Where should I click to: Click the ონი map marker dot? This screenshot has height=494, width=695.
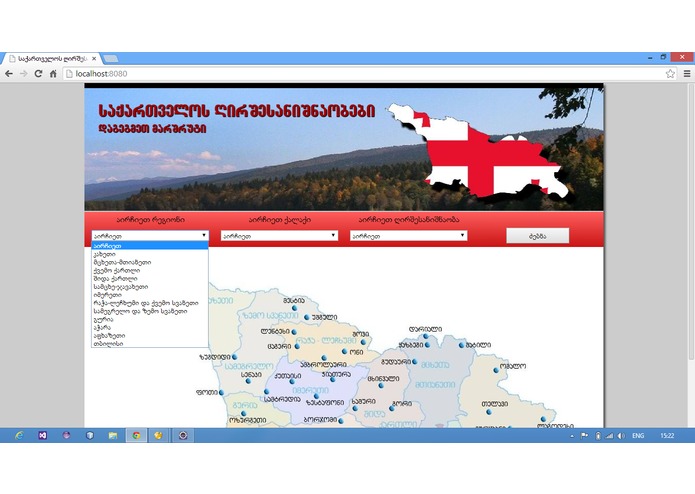coord(344,352)
